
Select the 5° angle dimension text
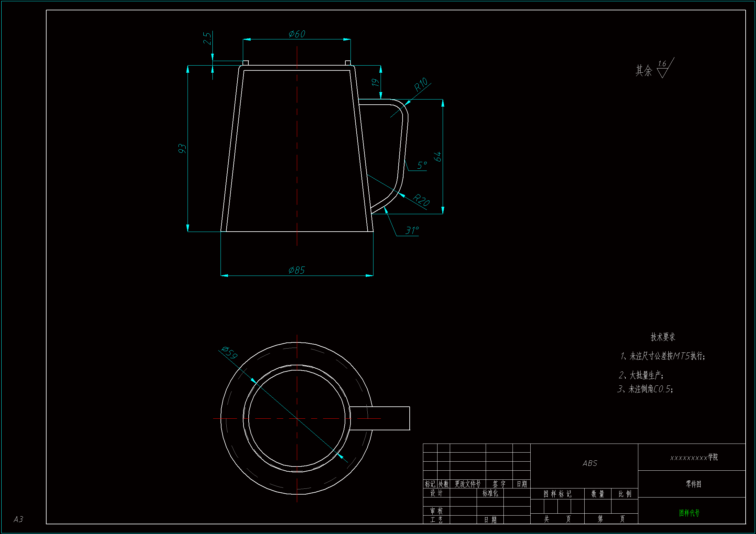(x=422, y=165)
